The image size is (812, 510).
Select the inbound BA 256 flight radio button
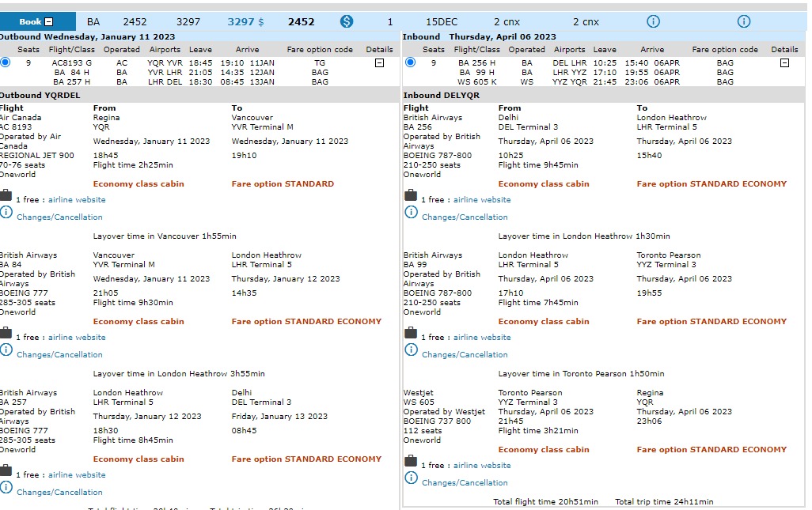pyautogui.click(x=411, y=62)
